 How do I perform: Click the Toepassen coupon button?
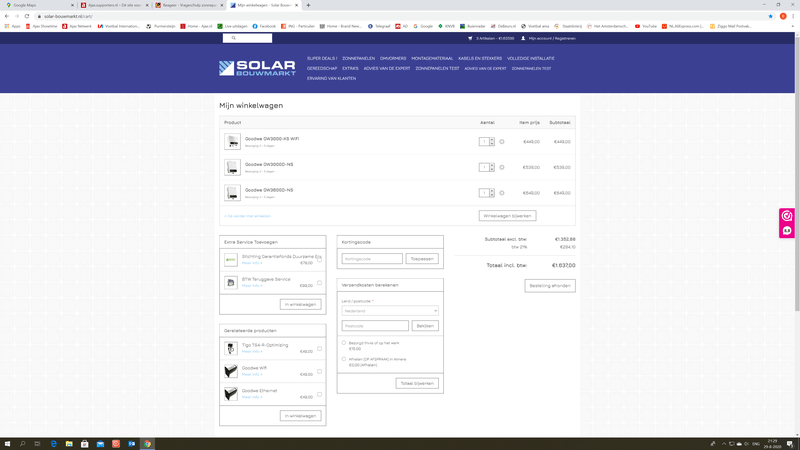422,259
